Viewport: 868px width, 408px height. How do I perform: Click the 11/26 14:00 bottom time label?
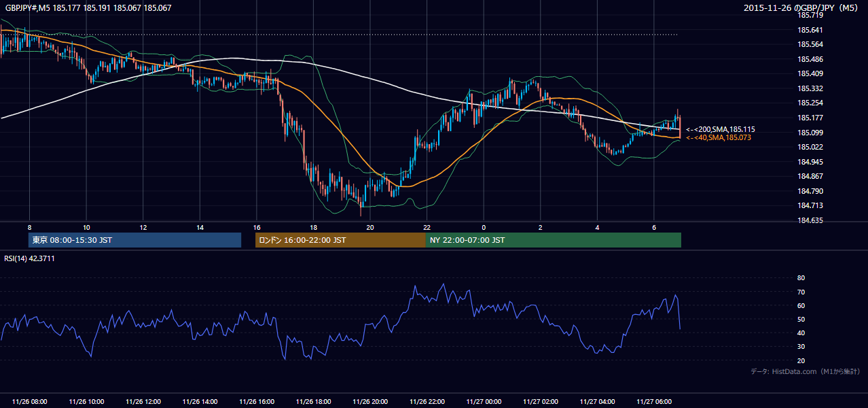pos(200,402)
